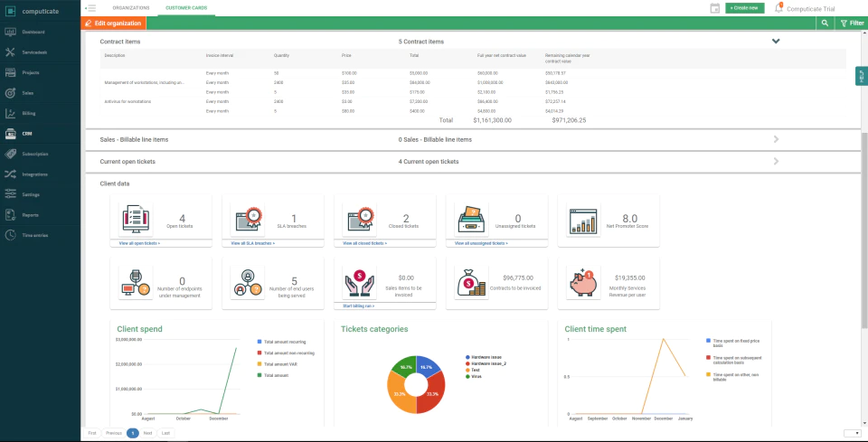Viewport: 868px width, 442px height.
Task: Expand Current open tickets section
Action: (776, 162)
